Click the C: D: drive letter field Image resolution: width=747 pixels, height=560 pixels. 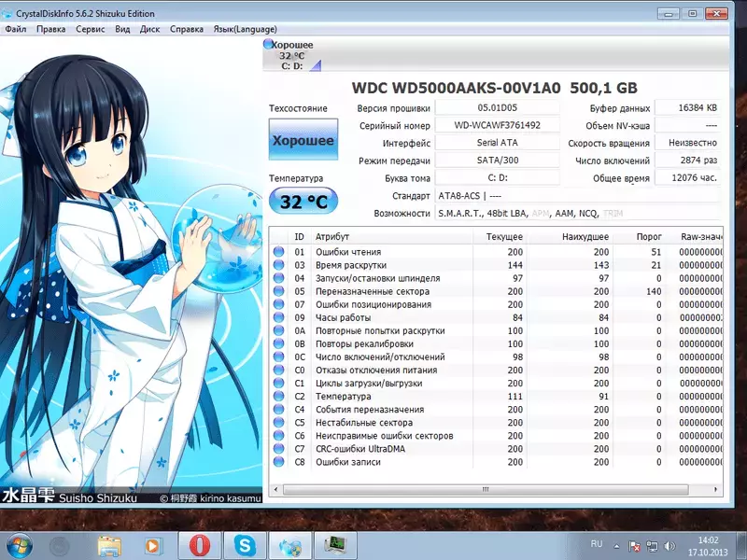click(498, 178)
